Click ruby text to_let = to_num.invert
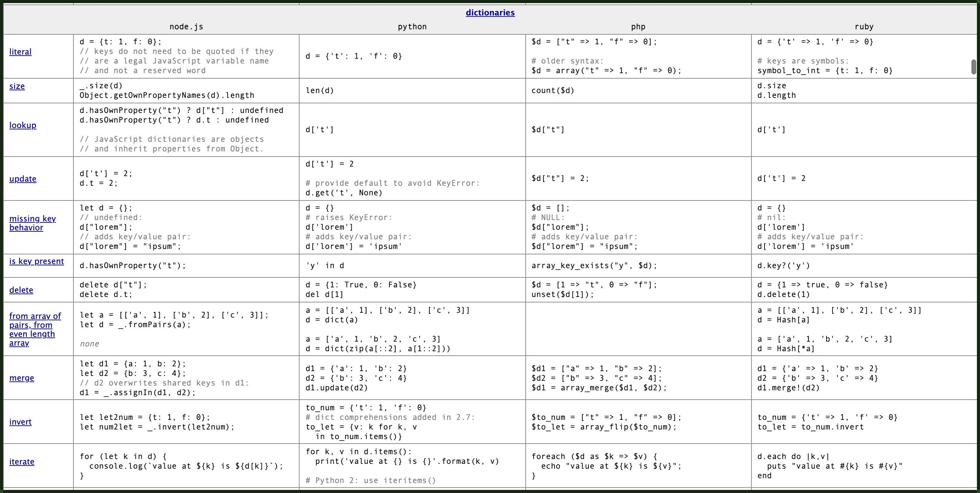Image resolution: width=980 pixels, height=493 pixels. pos(811,427)
